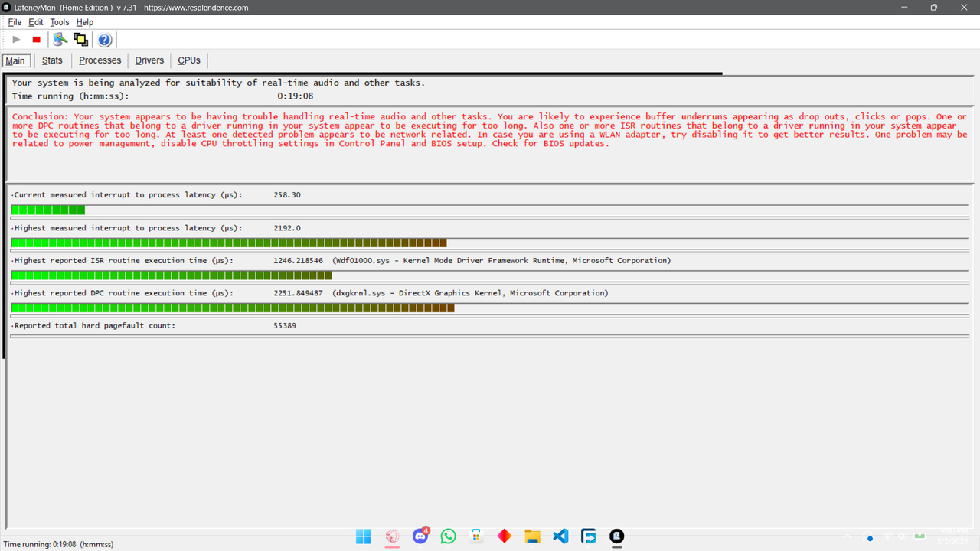980x551 pixels.
Task: Click 'Highest reported DPC routine execution time' label
Action: click(x=123, y=293)
